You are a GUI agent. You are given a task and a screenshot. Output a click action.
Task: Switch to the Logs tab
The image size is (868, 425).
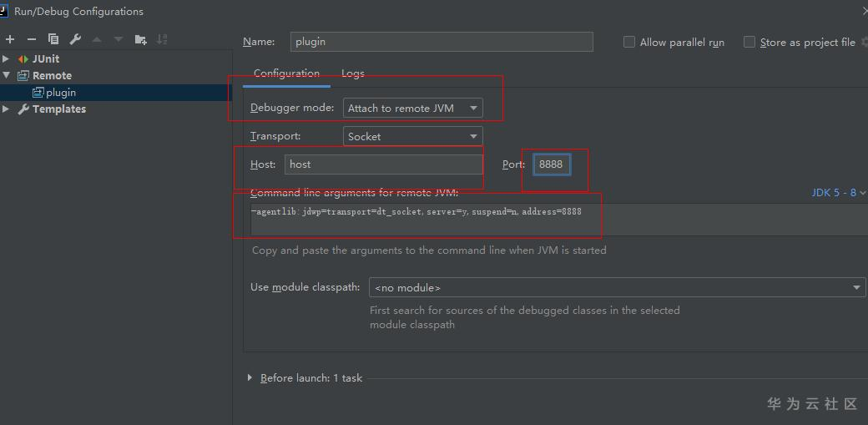[x=353, y=73]
